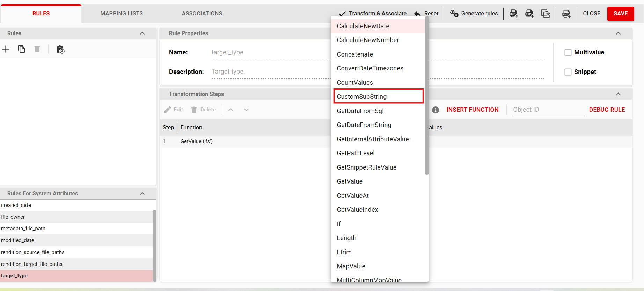Select created_date system rule
644x291 pixels.
tap(76, 205)
